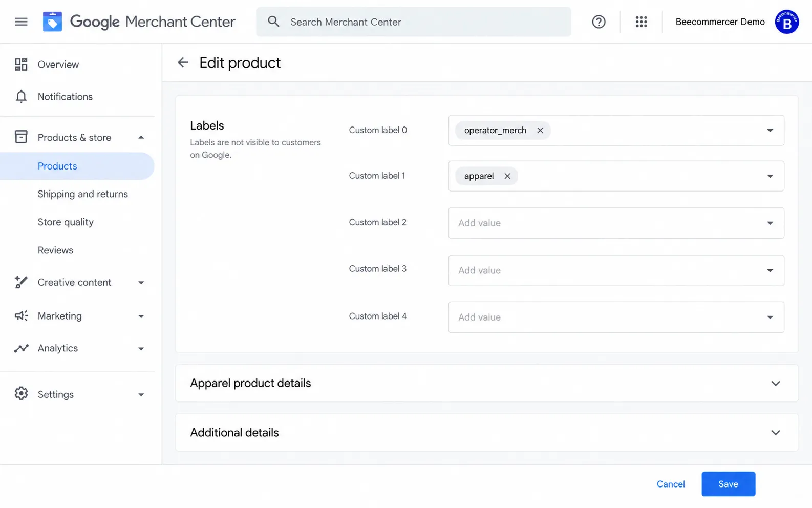
Task: Select Products in the sidebar
Action: pyautogui.click(x=77, y=166)
